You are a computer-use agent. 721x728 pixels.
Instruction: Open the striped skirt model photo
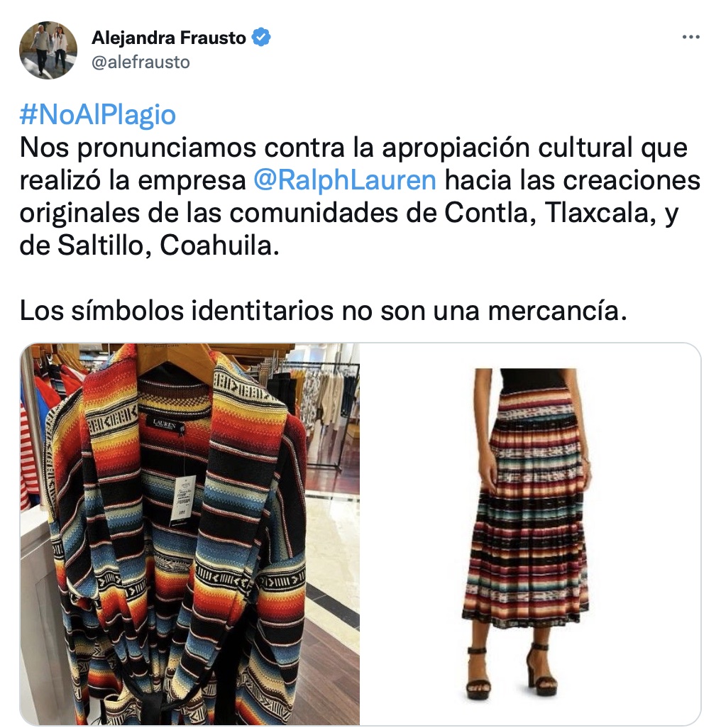pyautogui.click(x=530, y=534)
